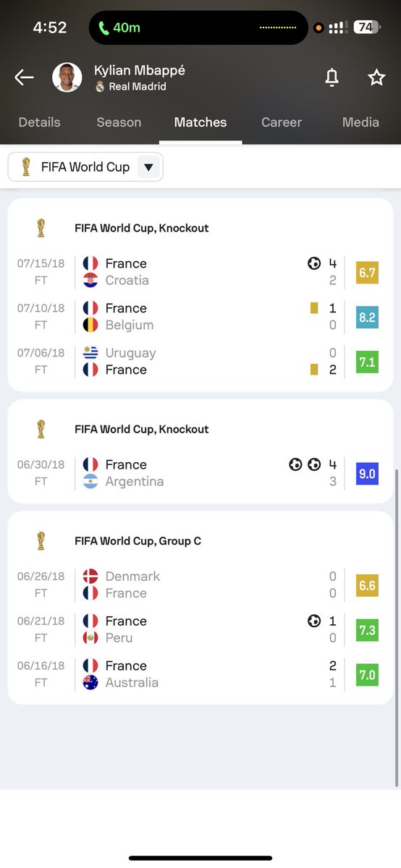Tap the back arrow icon

click(24, 77)
